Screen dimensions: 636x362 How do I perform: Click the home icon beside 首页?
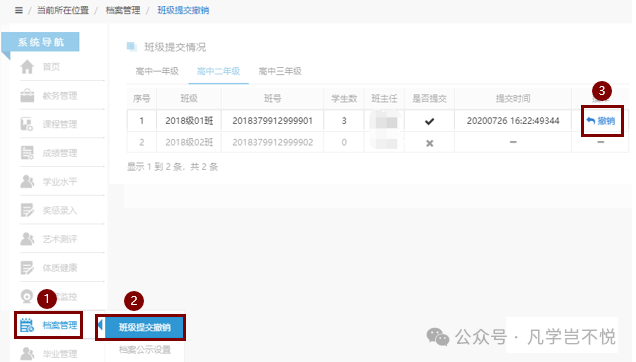pos(27,67)
